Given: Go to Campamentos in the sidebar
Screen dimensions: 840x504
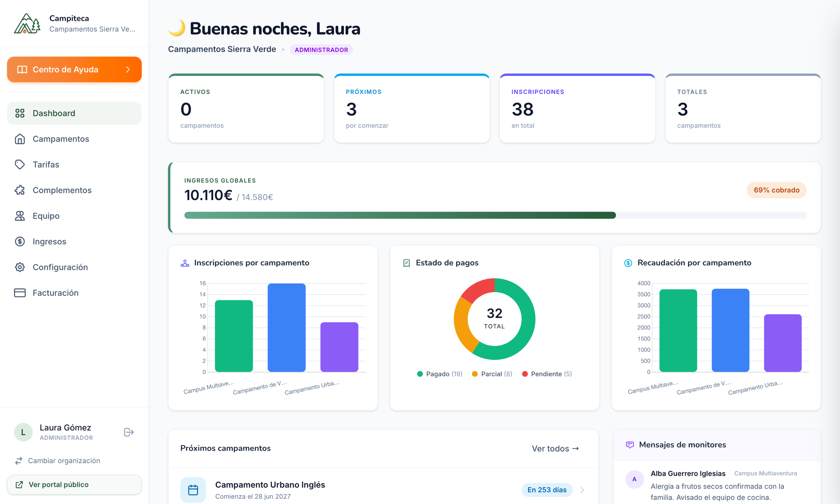Looking at the screenshot, I should click(x=74, y=139).
